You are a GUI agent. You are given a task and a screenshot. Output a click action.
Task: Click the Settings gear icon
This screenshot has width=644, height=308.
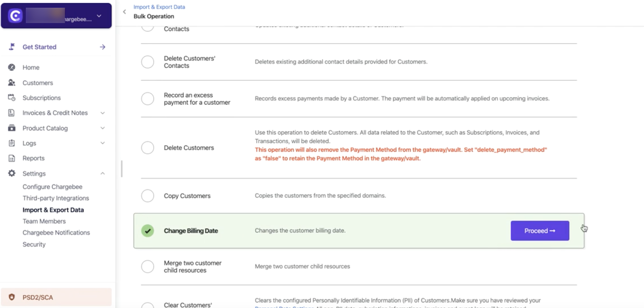click(x=12, y=173)
